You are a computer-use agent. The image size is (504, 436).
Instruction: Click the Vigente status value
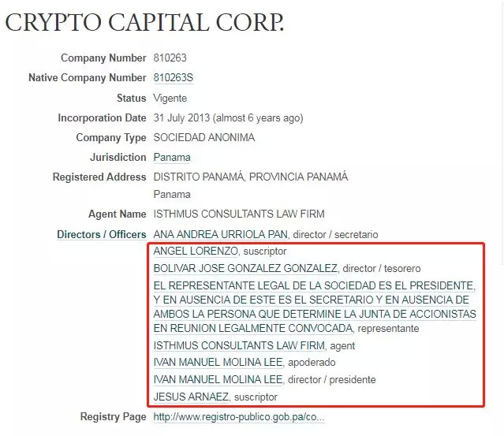170,99
